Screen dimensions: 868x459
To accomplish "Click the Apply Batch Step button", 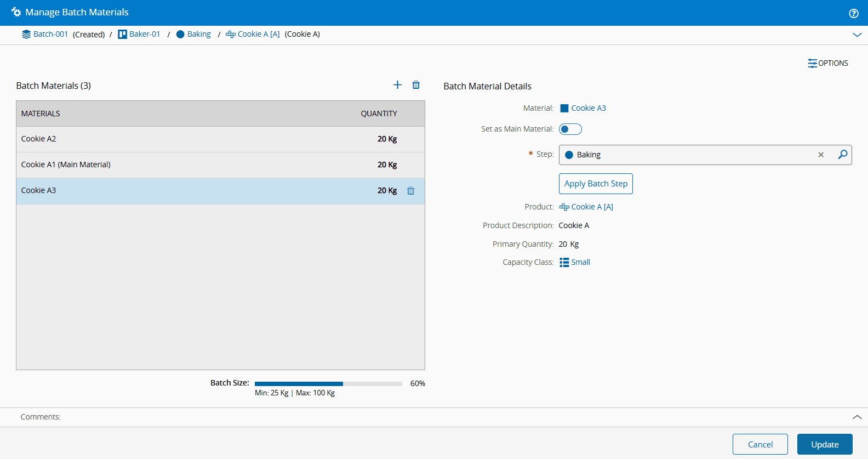I will tap(596, 184).
